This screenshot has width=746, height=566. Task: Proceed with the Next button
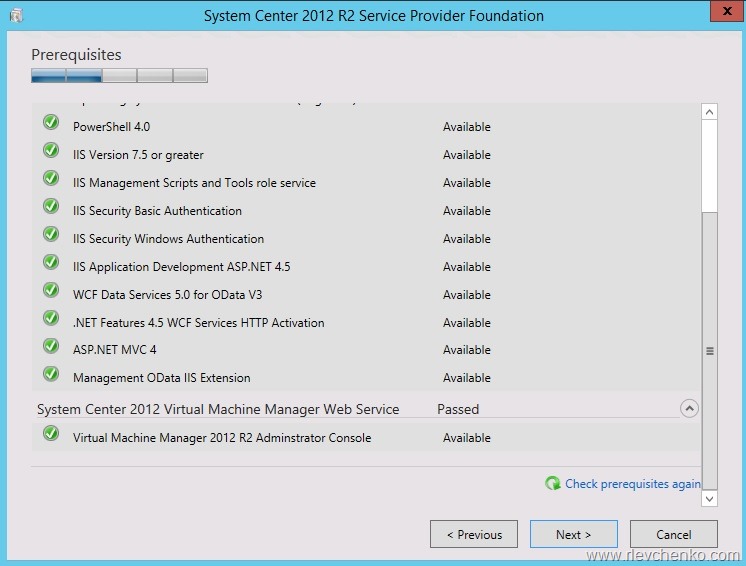pos(573,534)
